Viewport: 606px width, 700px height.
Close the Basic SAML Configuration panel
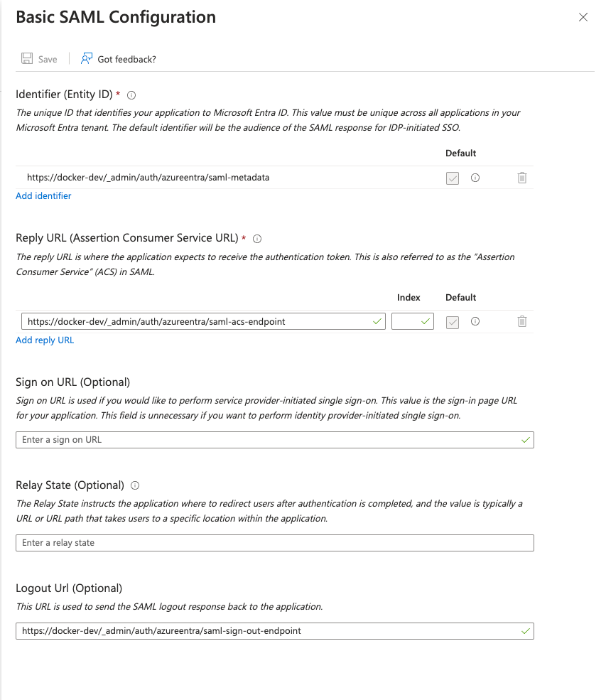click(583, 17)
